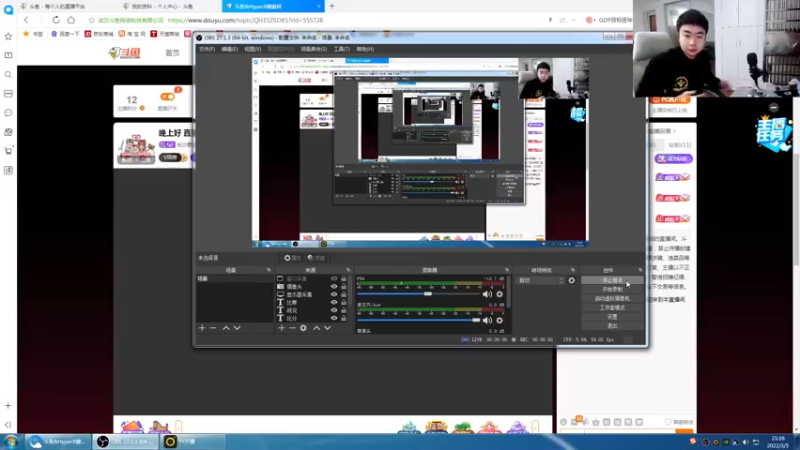Switch to the first Douyu browser tab

pyautogui.click(x=59, y=6)
